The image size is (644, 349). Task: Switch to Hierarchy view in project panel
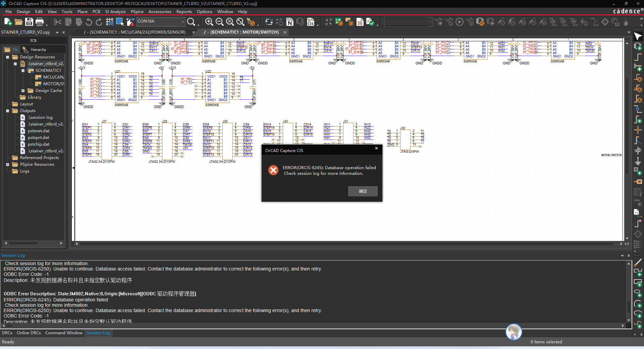pos(35,50)
